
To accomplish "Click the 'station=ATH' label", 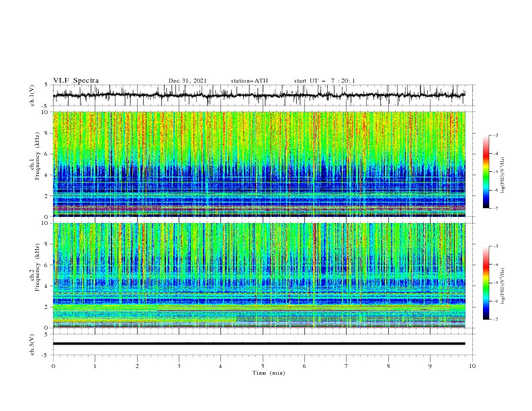I will [x=249, y=81].
